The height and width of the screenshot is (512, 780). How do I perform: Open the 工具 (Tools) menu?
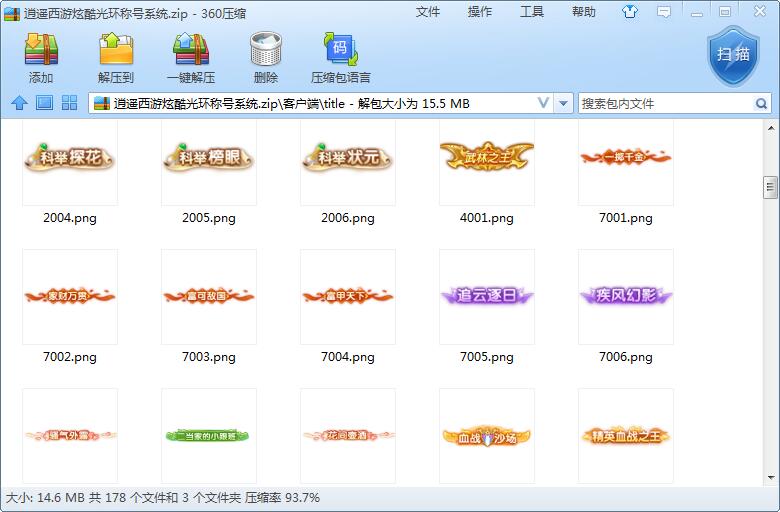(532, 12)
